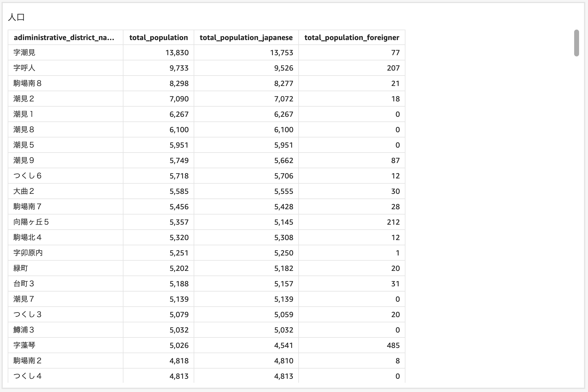This screenshot has height=392, width=588.
Task: Select the 潮見2 row
Action: [x=65, y=99]
